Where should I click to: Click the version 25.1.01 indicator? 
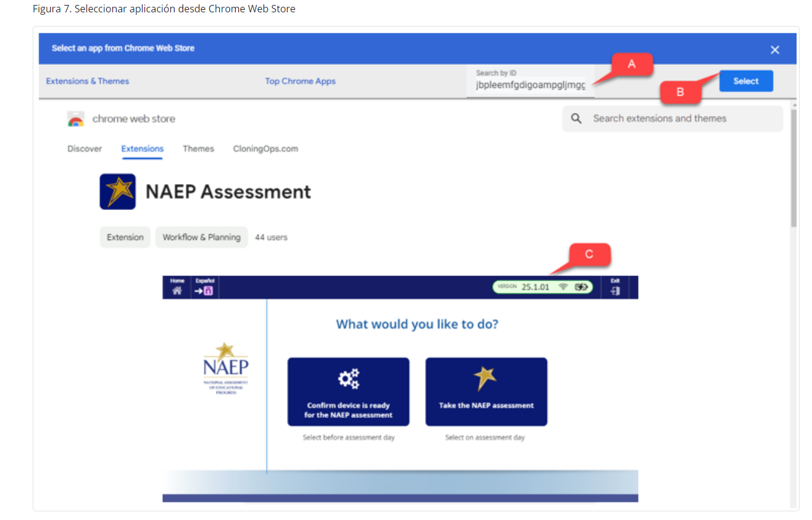pyautogui.click(x=542, y=287)
